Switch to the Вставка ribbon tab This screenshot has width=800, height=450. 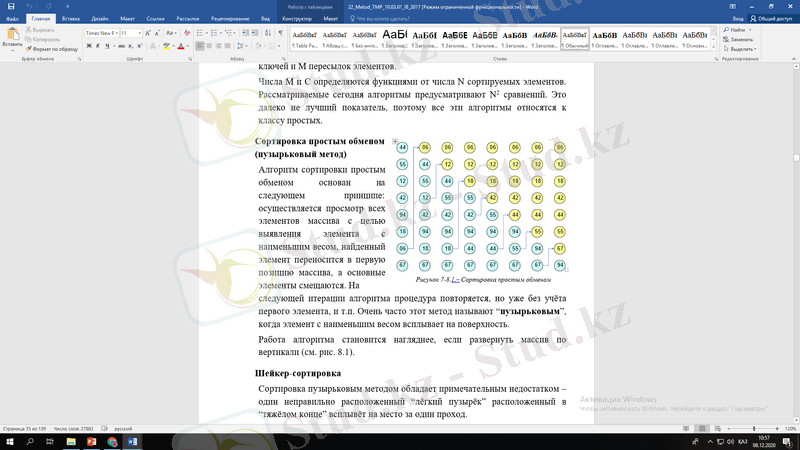[x=71, y=18]
